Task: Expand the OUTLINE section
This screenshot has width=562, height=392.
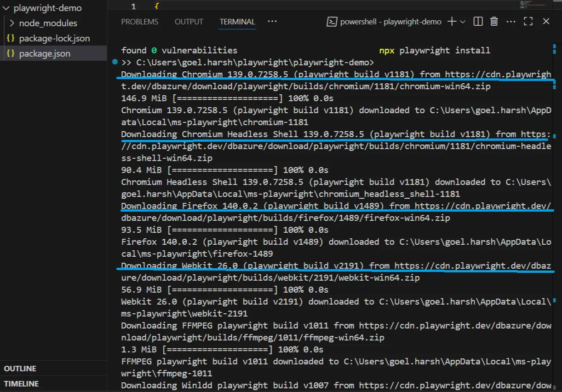Action: tap(53, 369)
